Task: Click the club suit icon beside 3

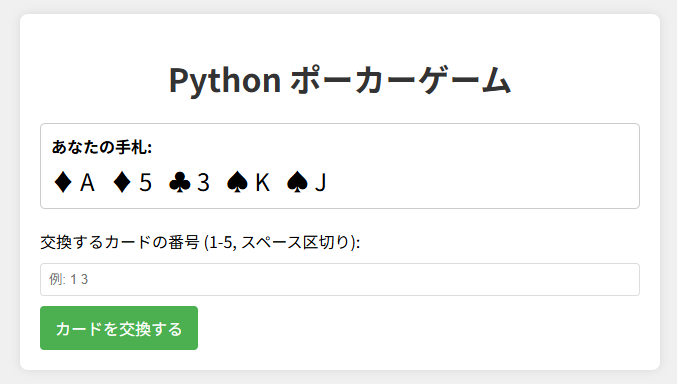Action: pos(180,182)
